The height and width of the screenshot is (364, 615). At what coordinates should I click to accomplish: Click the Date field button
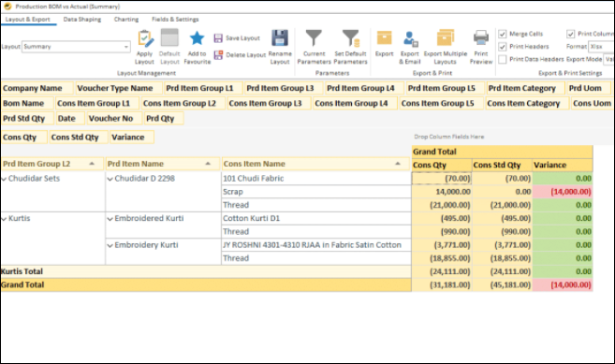70,119
